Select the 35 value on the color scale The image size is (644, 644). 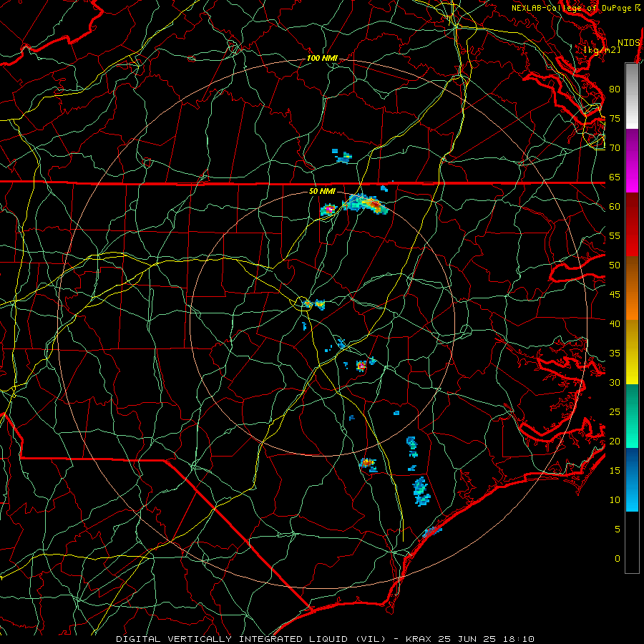(x=615, y=353)
